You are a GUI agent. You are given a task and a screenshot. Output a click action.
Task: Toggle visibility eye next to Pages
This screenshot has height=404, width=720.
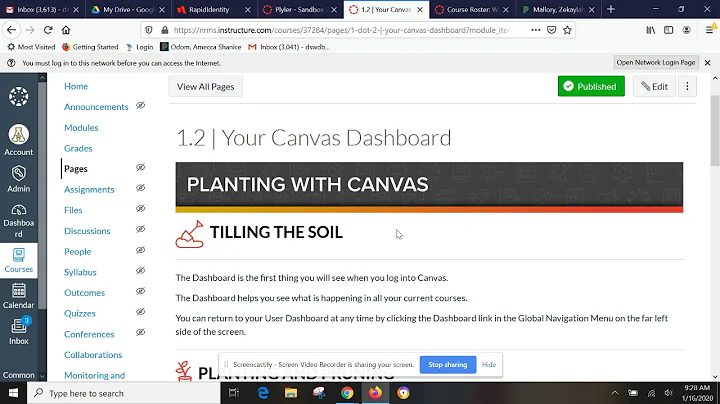tap(141, 168)
